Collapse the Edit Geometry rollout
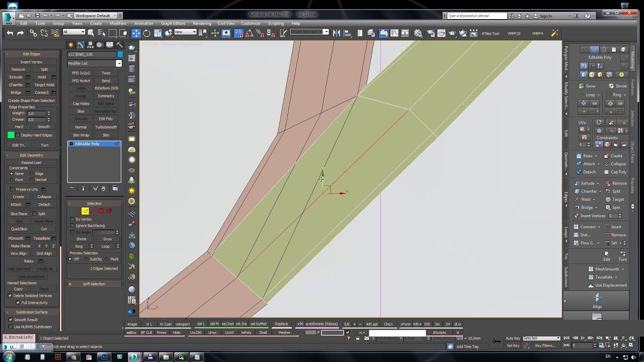Image resolution: width=644 pixels, height=362 pixels. (31, 155)
